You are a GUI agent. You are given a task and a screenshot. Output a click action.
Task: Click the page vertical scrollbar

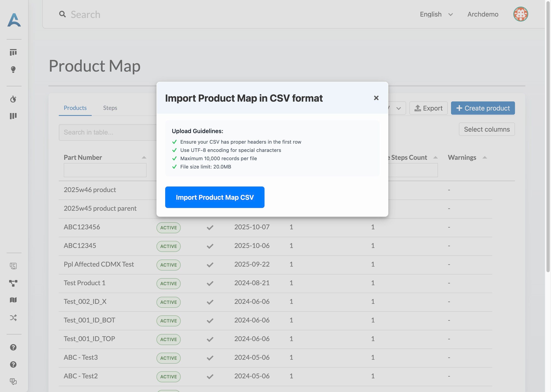548,136
